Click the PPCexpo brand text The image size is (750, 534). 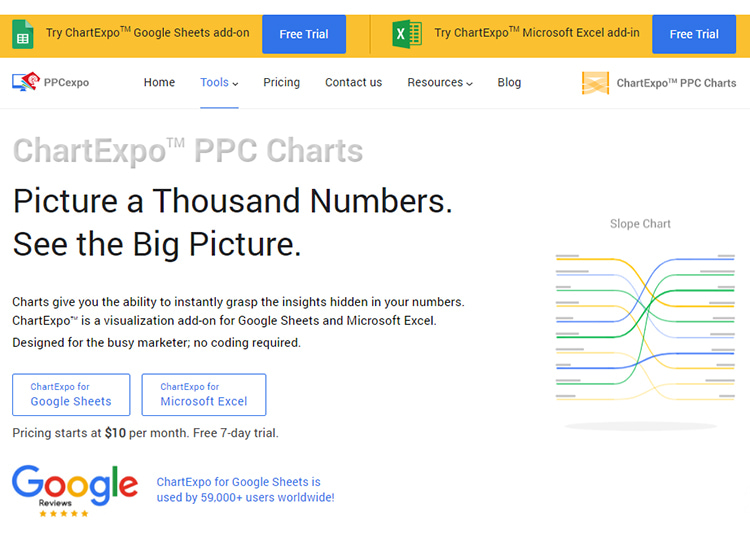pos(66,82)
